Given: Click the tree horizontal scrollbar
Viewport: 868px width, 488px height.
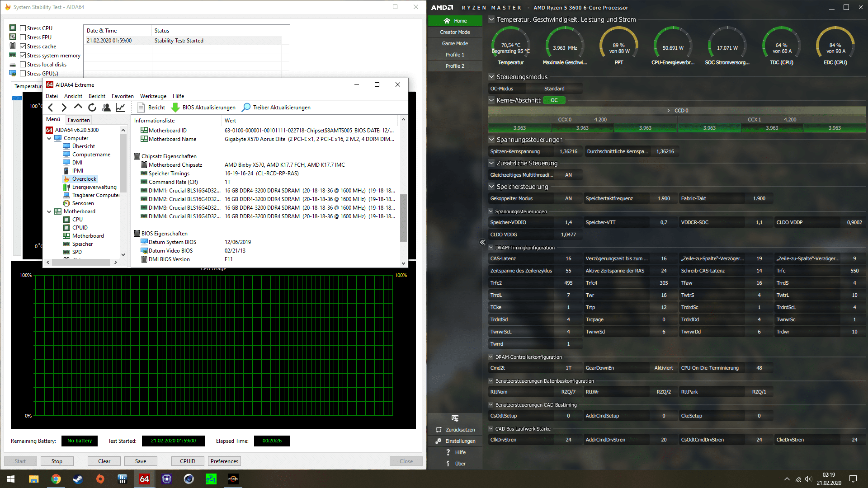Looking at the screenshot, I should 81,262.
